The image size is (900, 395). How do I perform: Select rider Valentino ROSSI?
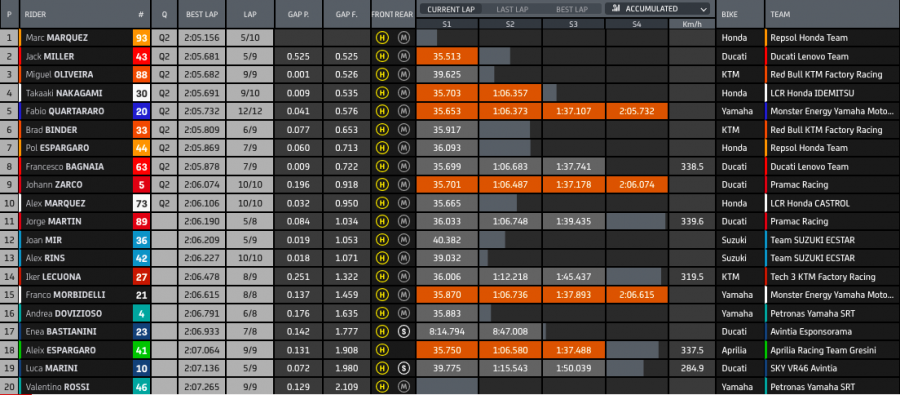coord(58,387)
